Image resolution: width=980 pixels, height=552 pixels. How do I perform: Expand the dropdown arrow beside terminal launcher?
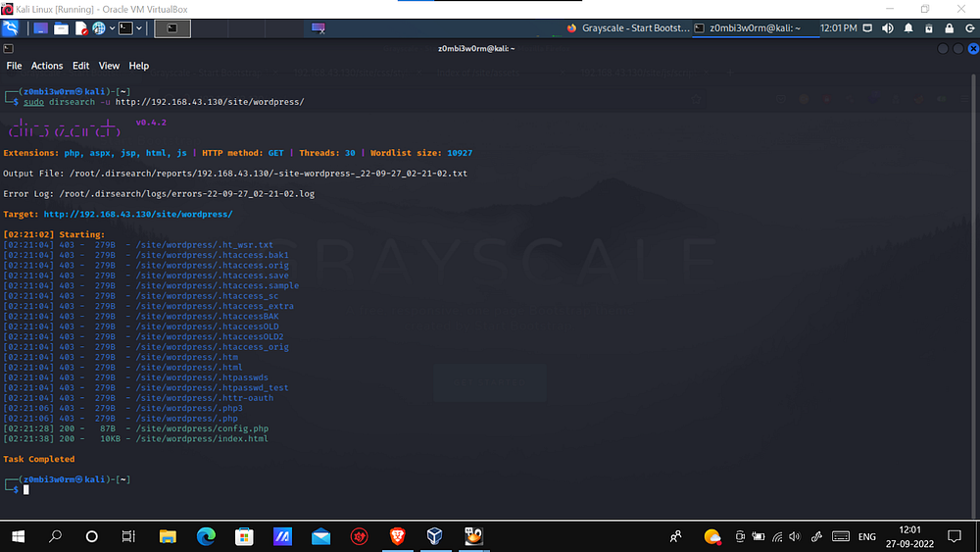pyautogui.click(x=138, y=28)
